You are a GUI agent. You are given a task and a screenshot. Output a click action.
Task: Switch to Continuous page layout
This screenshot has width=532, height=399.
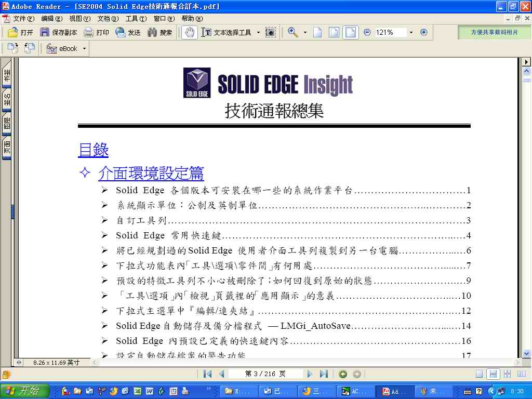tap(493, 374)
